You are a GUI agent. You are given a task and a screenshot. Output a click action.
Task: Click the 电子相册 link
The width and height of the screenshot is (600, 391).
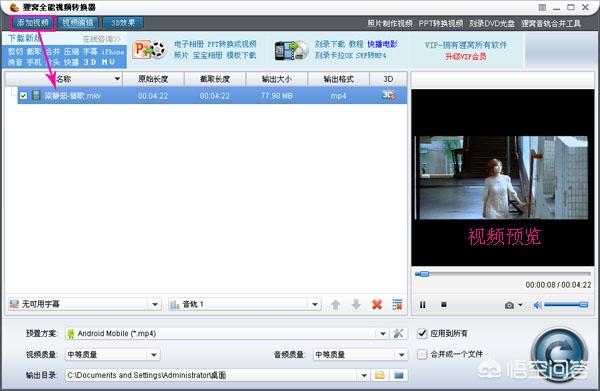[189, 44]
